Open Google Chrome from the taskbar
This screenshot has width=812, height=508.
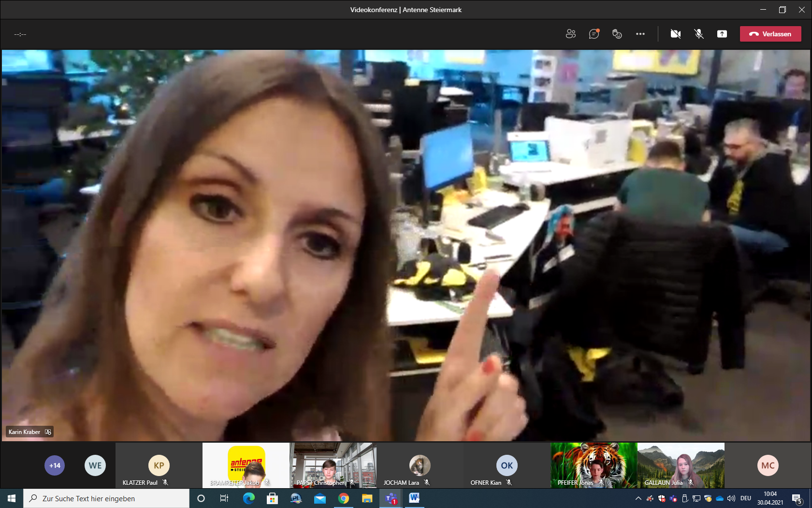click(344, 498)
